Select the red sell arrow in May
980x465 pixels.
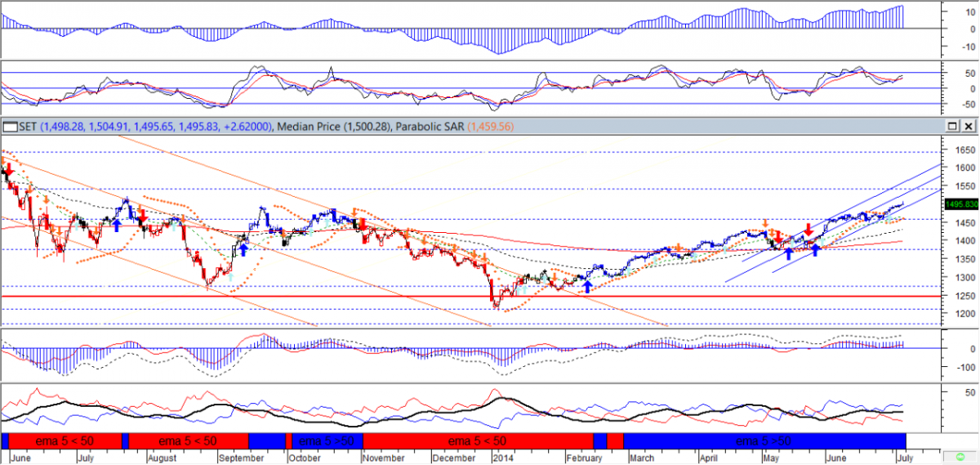[x=808, y=230]
